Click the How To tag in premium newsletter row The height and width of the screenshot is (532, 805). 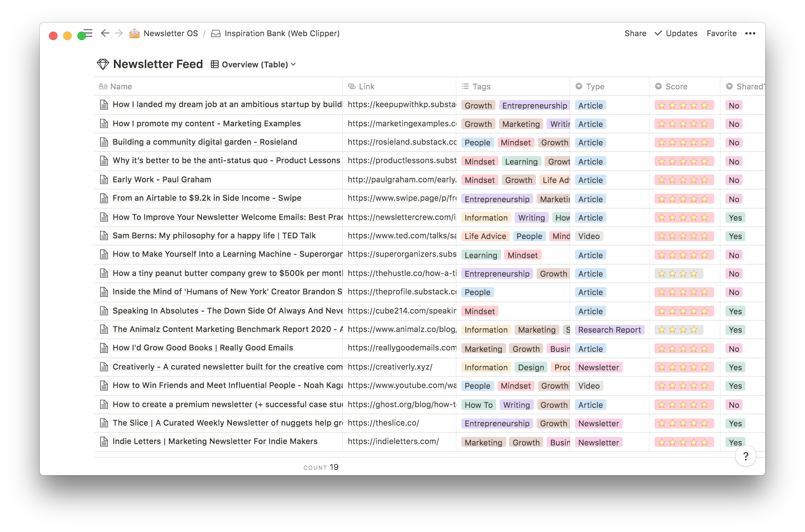point(478,405)
